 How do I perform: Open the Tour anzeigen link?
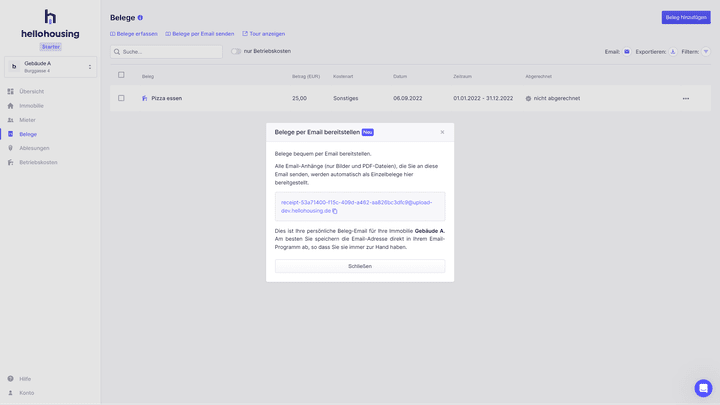(263, 33)
